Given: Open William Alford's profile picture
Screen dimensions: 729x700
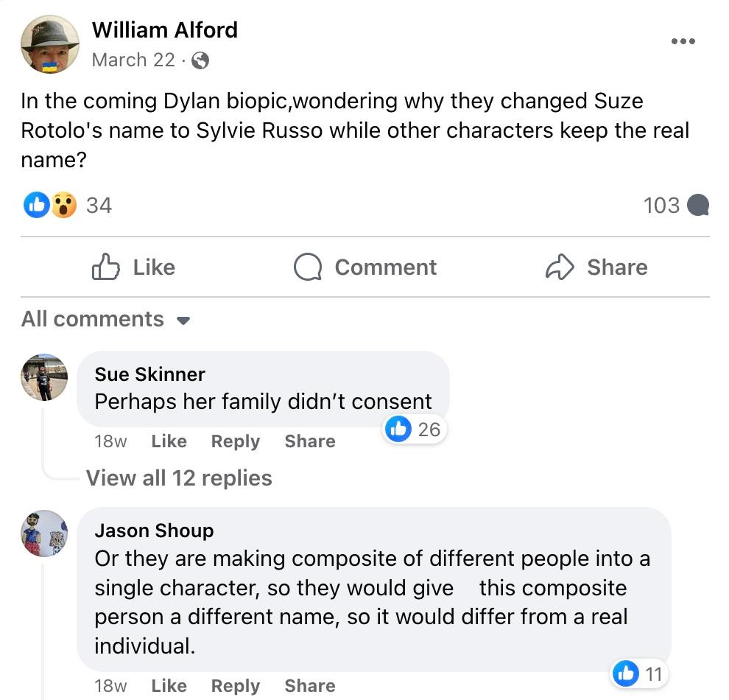Looking at the screenshot, I should click(50, 44).
